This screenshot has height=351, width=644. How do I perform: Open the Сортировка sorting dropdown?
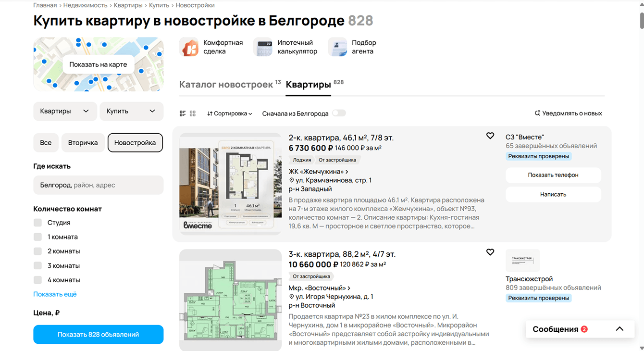(x=230, y=113)
